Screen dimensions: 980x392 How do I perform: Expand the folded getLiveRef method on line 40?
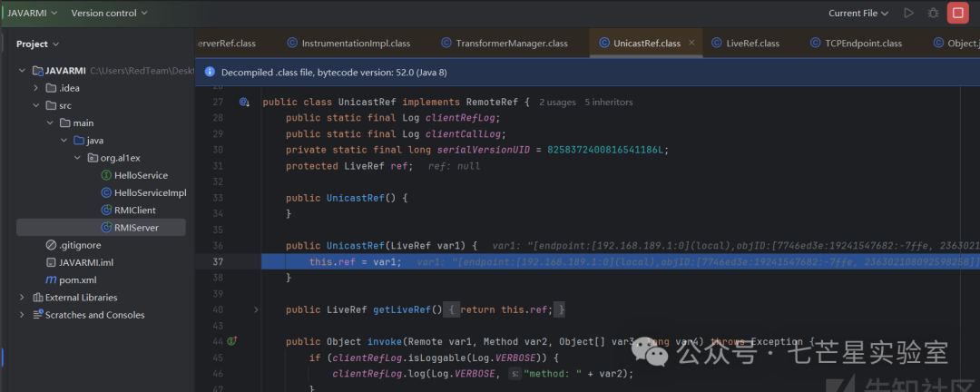(256, 309)
